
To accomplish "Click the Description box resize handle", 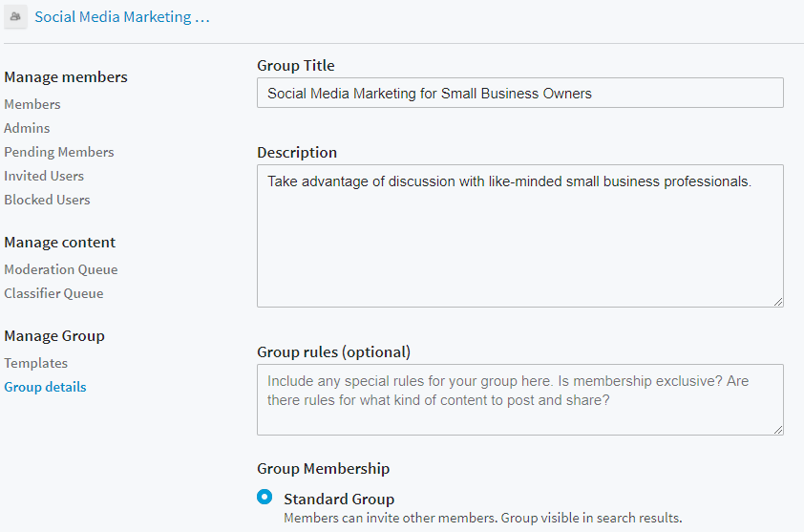I will point(778,302).
